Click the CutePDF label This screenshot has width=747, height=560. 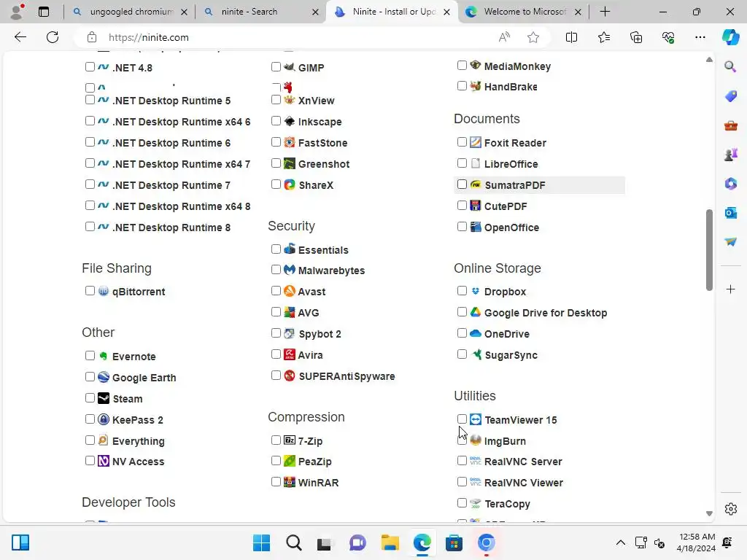click(x=506, y=206)
